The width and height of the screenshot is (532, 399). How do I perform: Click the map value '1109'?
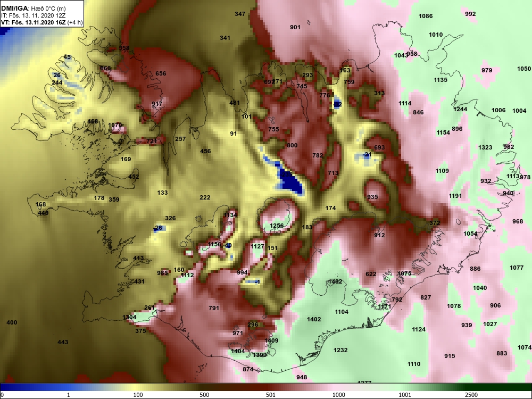442,171
